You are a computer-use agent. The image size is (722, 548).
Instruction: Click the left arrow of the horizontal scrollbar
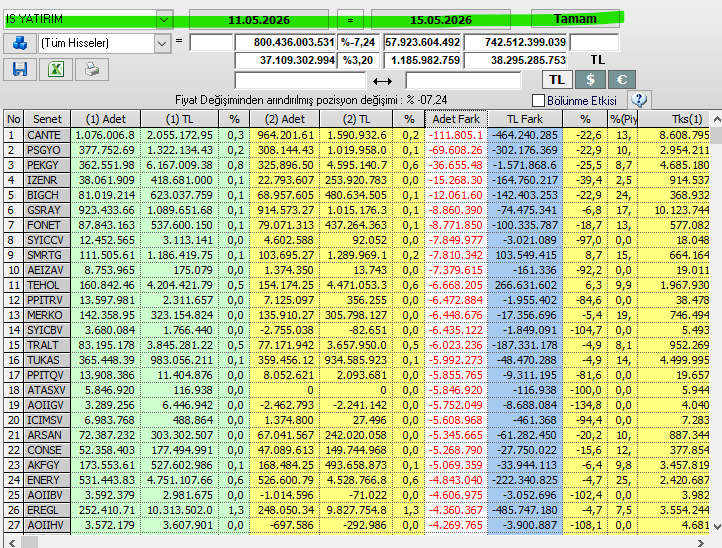point(12,543)
